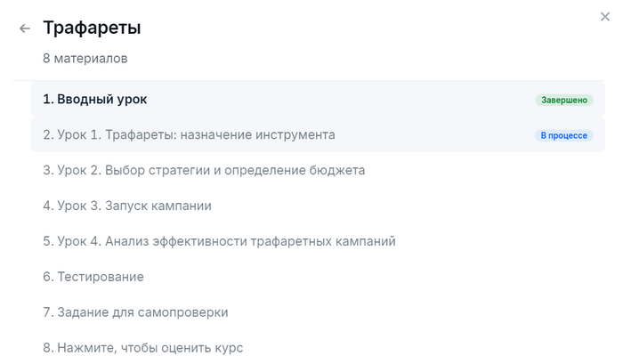This screenshot has width=623, height=364.
Task: Click the 8 материалов count label
Action: [x=85, y=59]
